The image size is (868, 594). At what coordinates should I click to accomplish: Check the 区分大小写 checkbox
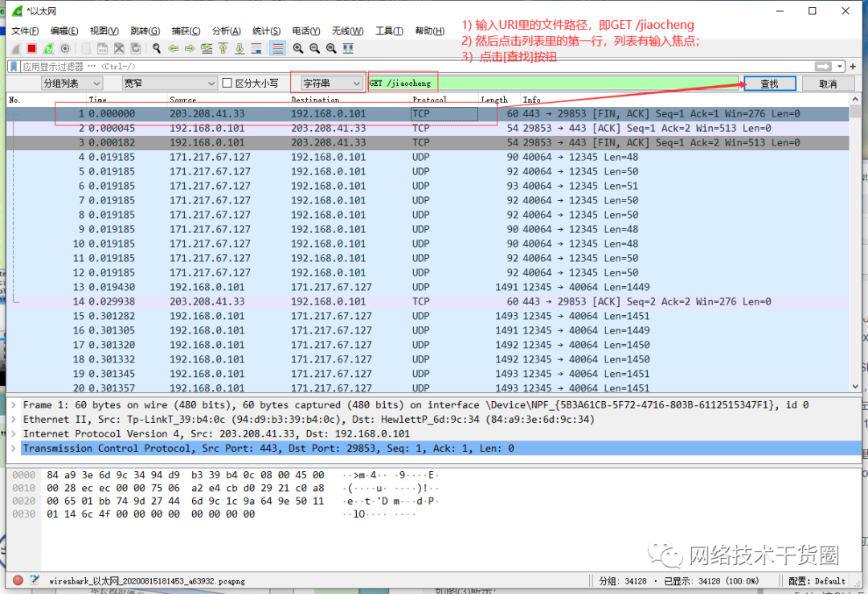pos(226,83)
